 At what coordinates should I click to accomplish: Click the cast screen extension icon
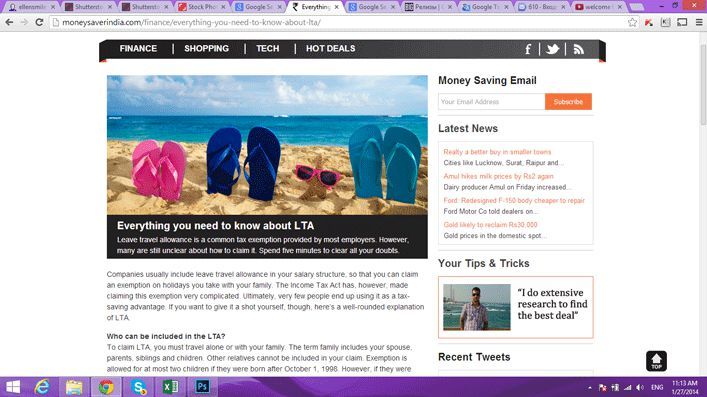coord(682,22)
